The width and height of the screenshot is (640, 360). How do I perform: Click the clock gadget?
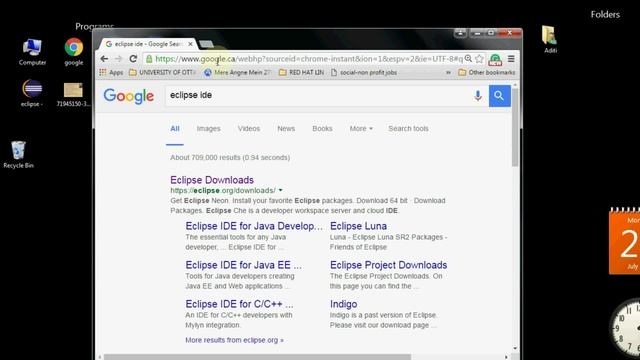[x=625, y=329]
